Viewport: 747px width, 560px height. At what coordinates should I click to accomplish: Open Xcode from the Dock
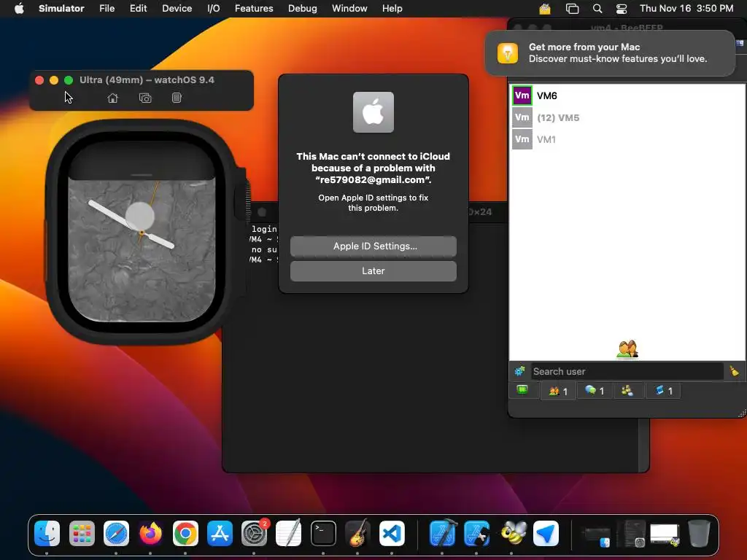click(443, 533)
